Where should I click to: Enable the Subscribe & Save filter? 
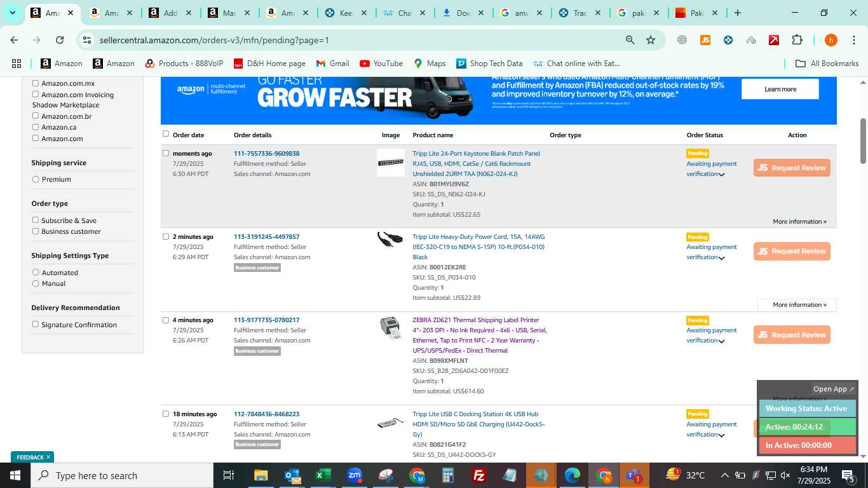pos(36,220)
